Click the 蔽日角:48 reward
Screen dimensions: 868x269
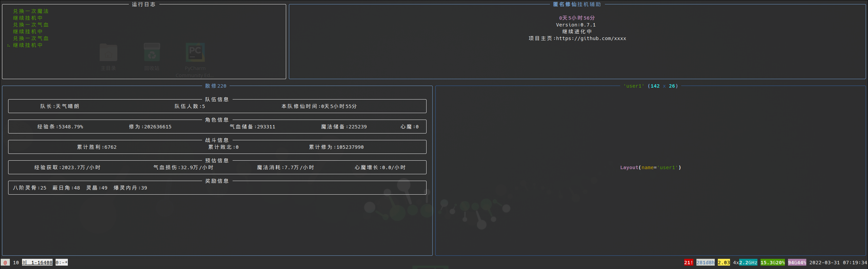point(66,188)
